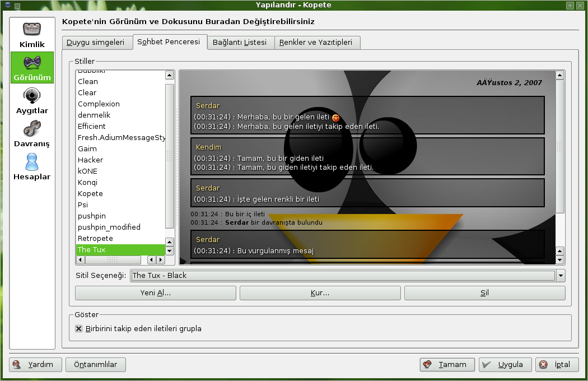Select The Tux style in list
This screenshot has height=381, width=588.
tap(120, 250)
